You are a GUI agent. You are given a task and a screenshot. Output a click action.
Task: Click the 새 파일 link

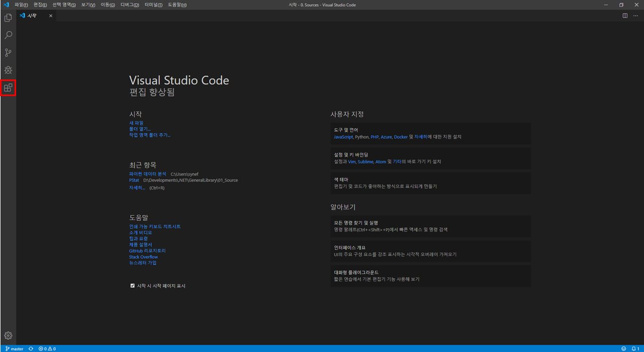point(136,123)
